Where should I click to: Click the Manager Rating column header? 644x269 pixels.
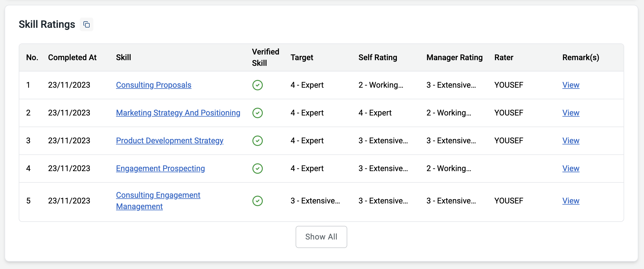[454, 58]
